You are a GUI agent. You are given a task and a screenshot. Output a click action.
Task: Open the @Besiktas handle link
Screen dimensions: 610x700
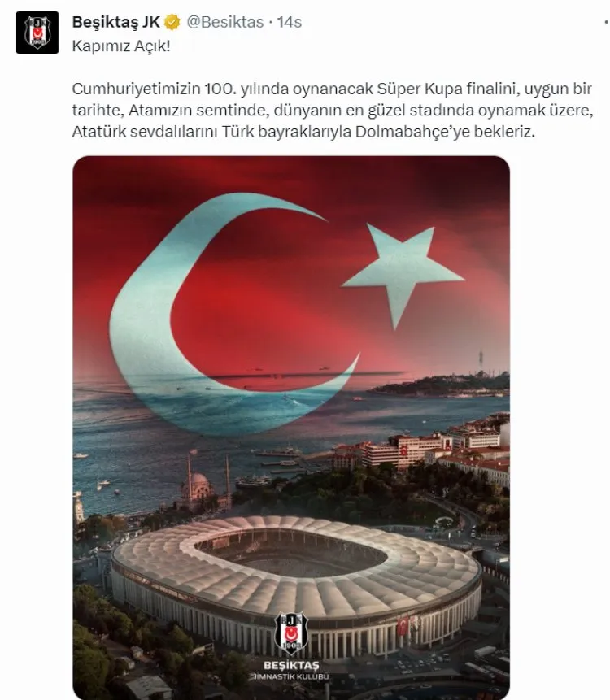point(224,22)
